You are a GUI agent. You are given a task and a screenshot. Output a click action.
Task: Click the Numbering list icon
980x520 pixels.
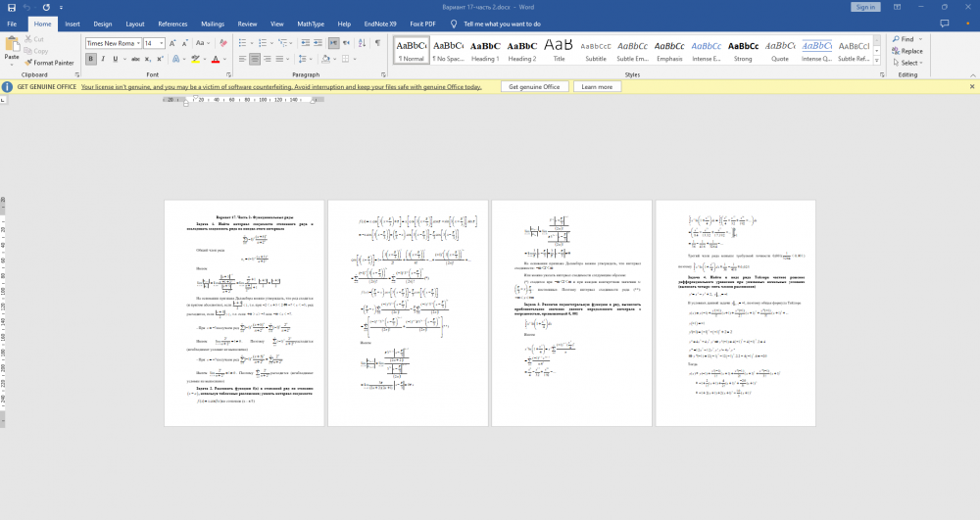coord(263,43)
